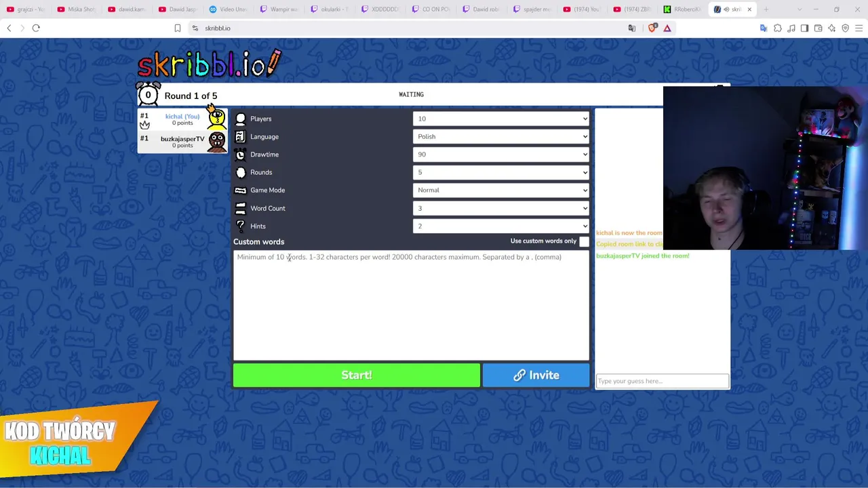This screenshot has width=868, height=488.
Task: Open the Brave Wallet icon
Action: [818, 28]
